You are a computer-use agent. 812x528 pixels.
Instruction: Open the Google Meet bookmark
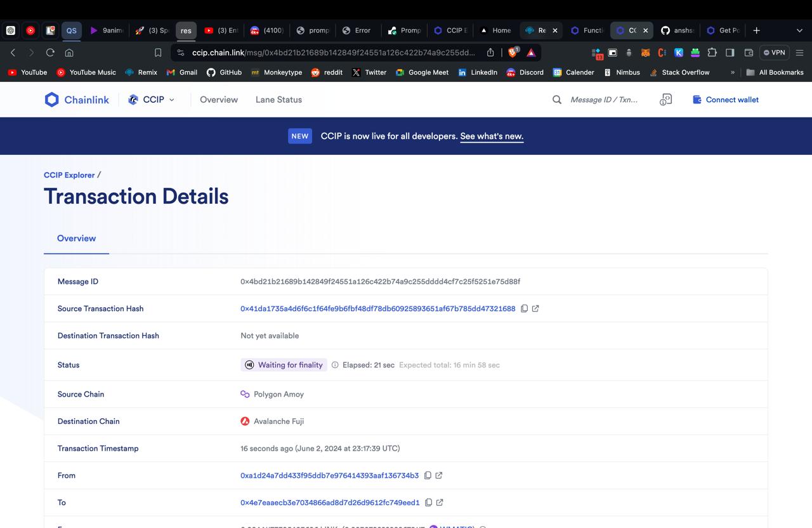click(x=422, y=72)
